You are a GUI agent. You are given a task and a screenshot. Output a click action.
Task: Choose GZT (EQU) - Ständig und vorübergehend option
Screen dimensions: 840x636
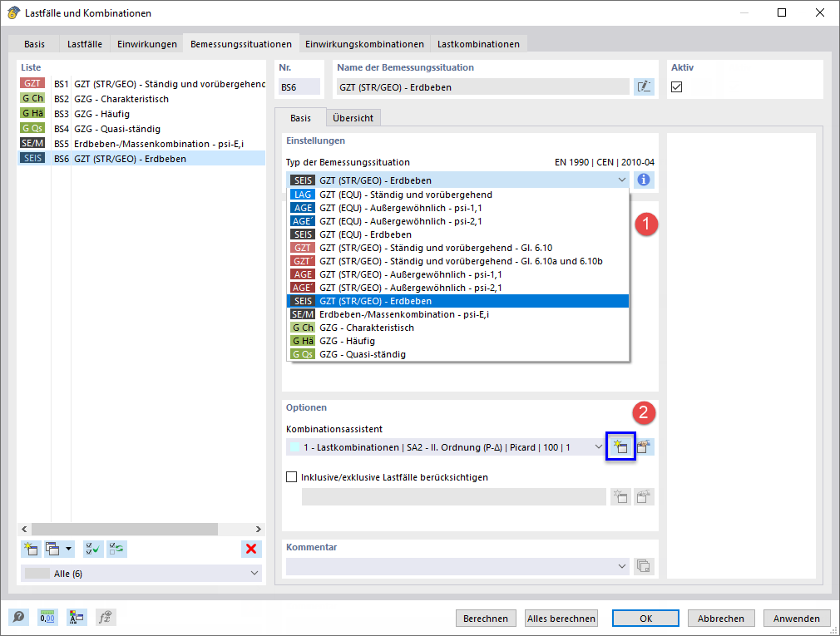tap(458, 195)
